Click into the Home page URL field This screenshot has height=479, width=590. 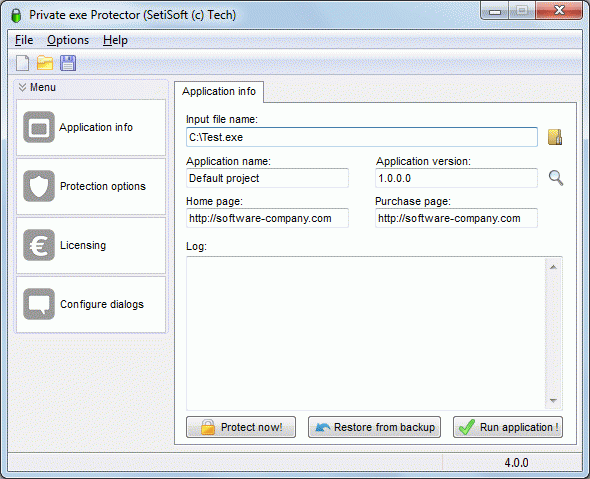pos(267,218)
